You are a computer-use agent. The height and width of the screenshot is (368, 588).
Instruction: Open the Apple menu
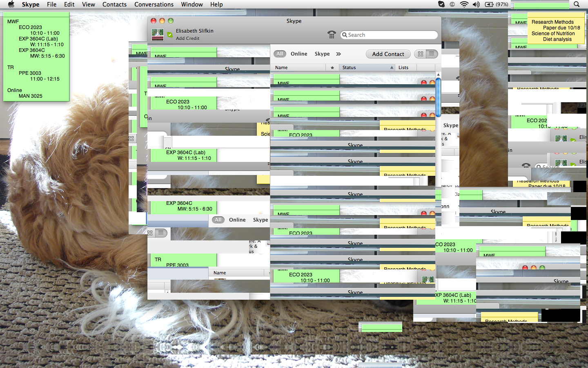click(x=11, y=4)
